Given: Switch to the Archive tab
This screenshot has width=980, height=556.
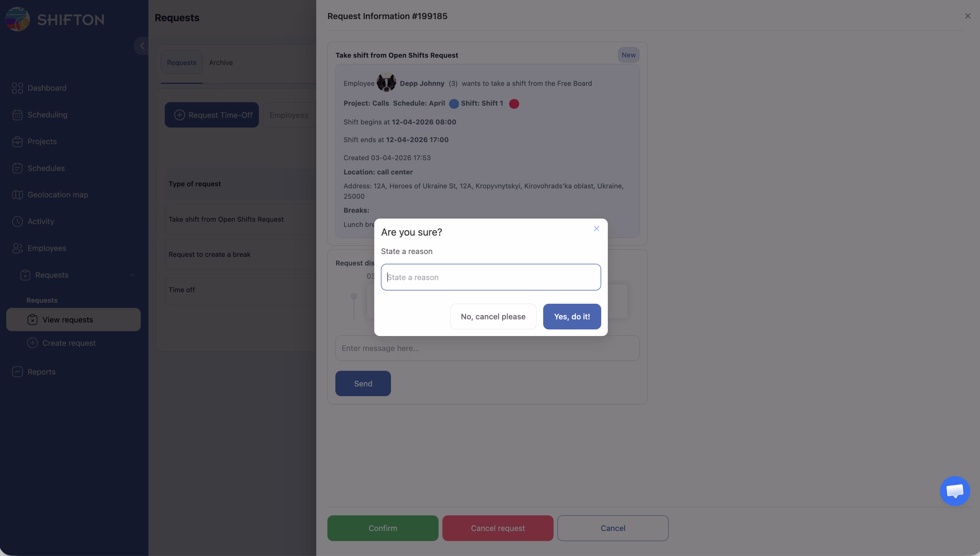Looking at the screenshot, I should (x=221, y=63).
